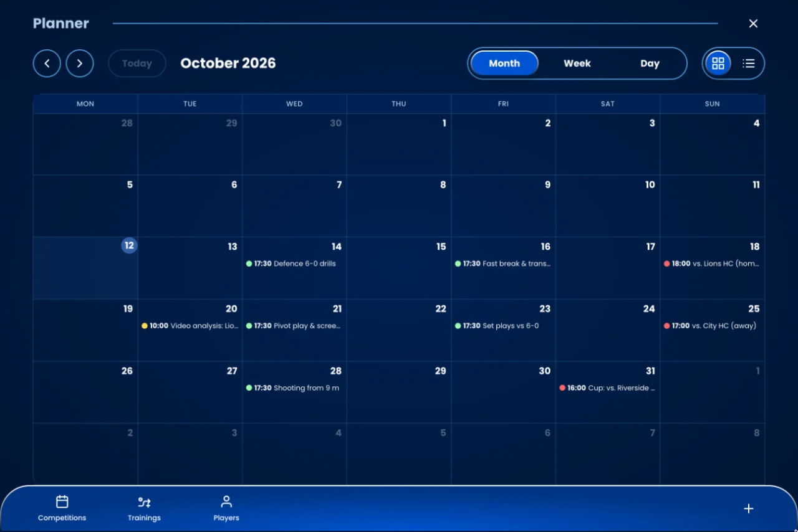798x532 pixels.
Task: Select day 9 in the calendar
Action: (x=503, y=206)
